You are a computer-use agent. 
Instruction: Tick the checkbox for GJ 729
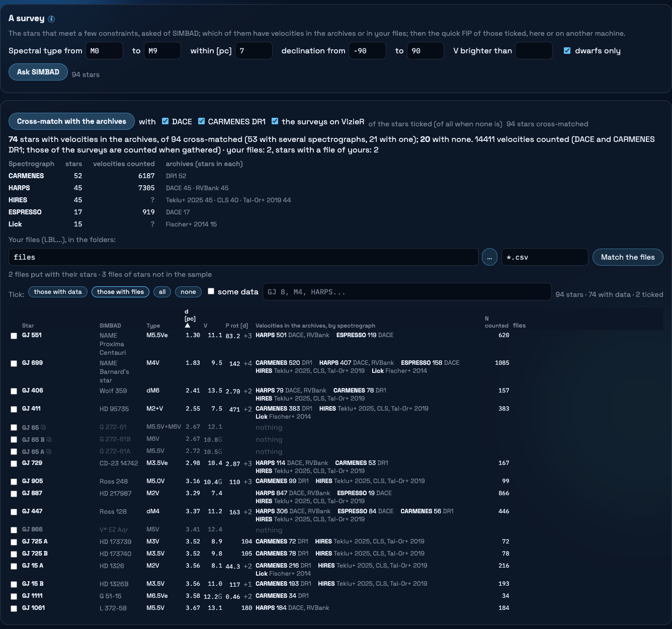(x=14, y=463)
